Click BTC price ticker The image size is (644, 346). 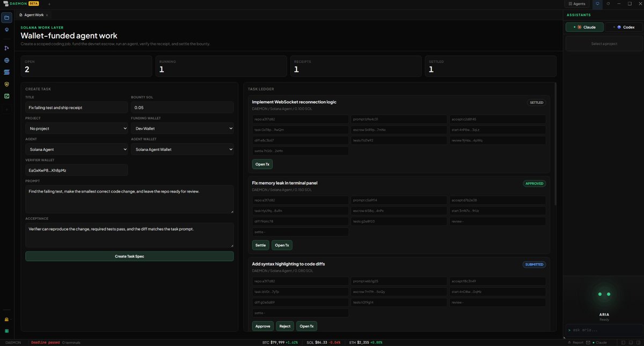coord(280,342)
